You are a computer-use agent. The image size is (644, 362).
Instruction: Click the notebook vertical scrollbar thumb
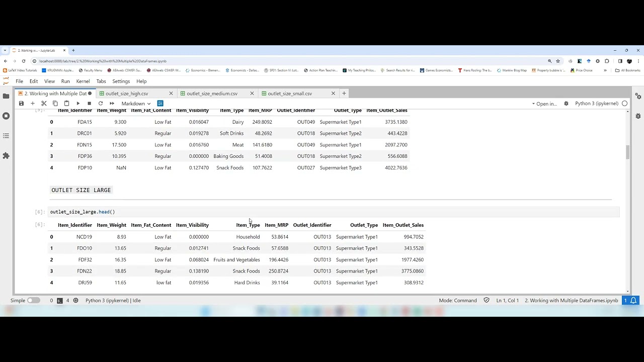[627, 152]
